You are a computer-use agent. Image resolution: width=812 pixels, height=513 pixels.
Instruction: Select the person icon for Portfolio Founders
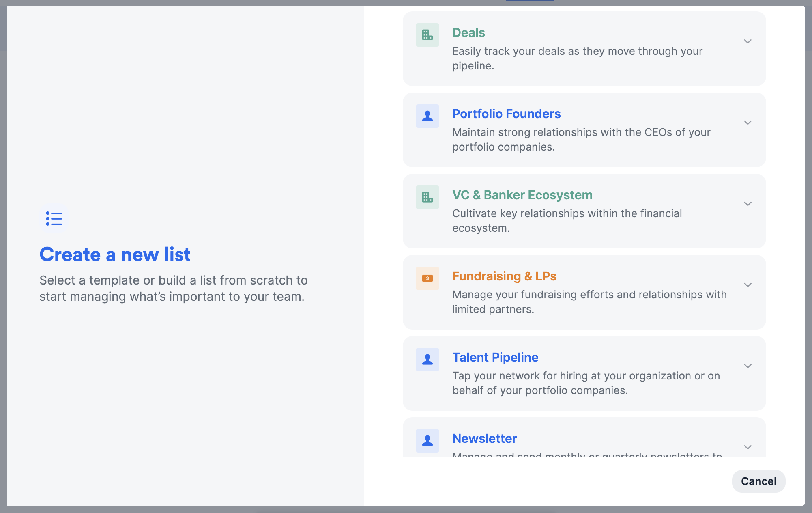click(427, 116)
